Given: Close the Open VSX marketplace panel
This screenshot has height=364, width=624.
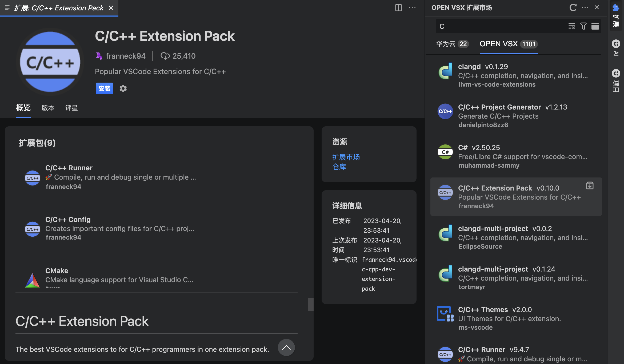Looking at the screenshot, I should [x=597, y=7].
